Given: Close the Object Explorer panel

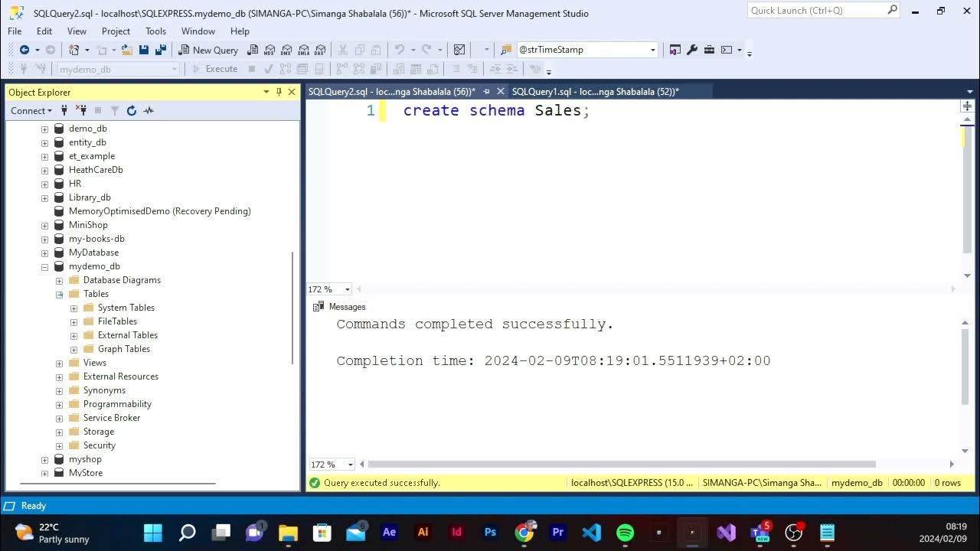Looking at the screenshot, I should click(292, 92).
